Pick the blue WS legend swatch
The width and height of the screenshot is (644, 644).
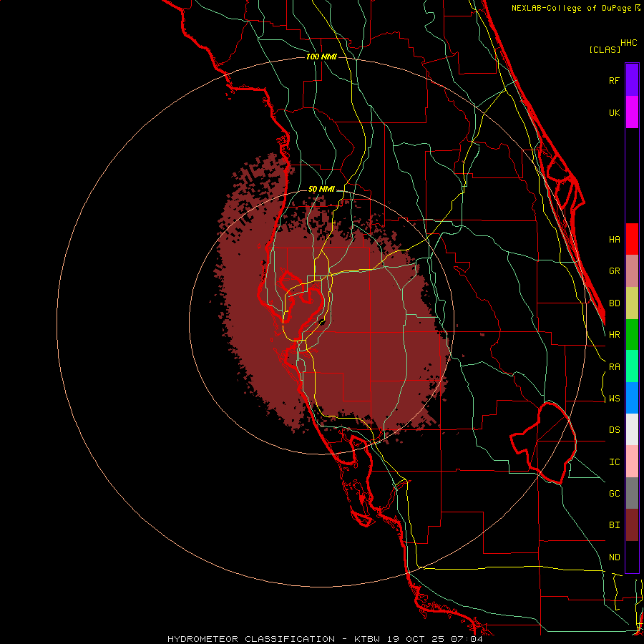(x=632, y=398)
